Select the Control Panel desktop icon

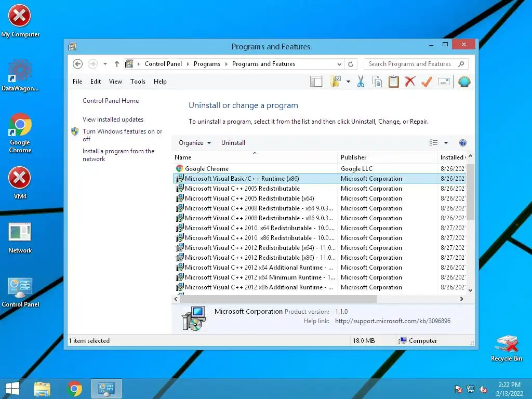click(x=20, y=292)
